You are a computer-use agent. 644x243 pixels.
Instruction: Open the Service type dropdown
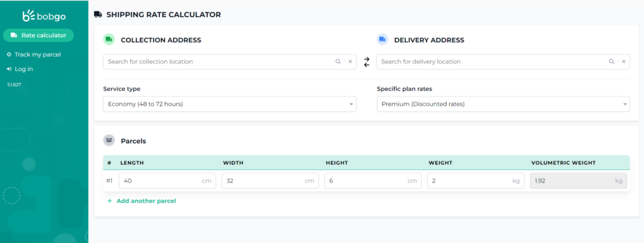click(x=230, y=104)
